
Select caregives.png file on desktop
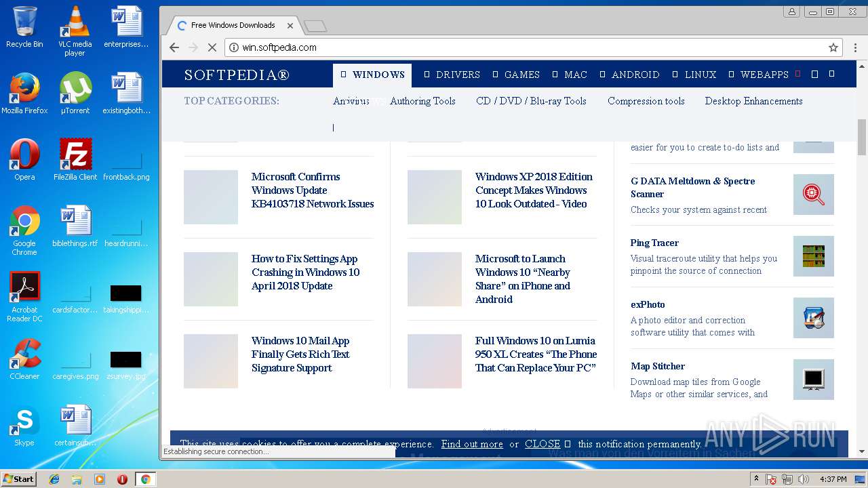pos(75,366)
